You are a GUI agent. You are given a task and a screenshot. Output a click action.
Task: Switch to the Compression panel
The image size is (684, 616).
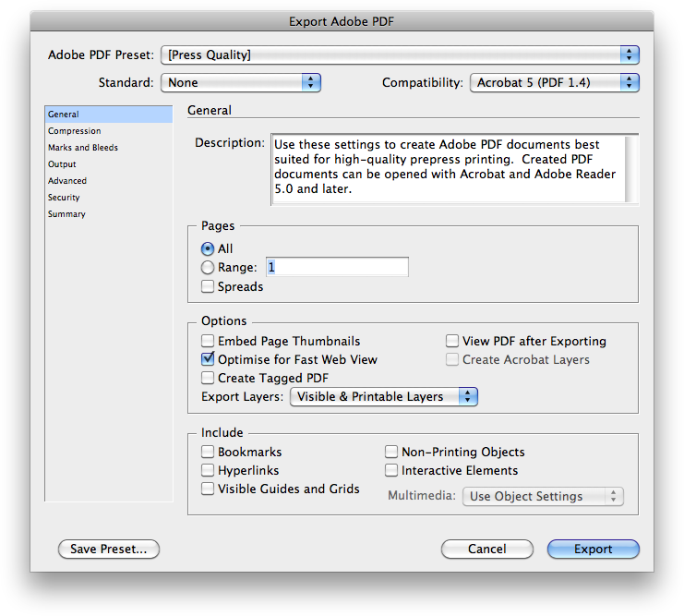[109, 131]
